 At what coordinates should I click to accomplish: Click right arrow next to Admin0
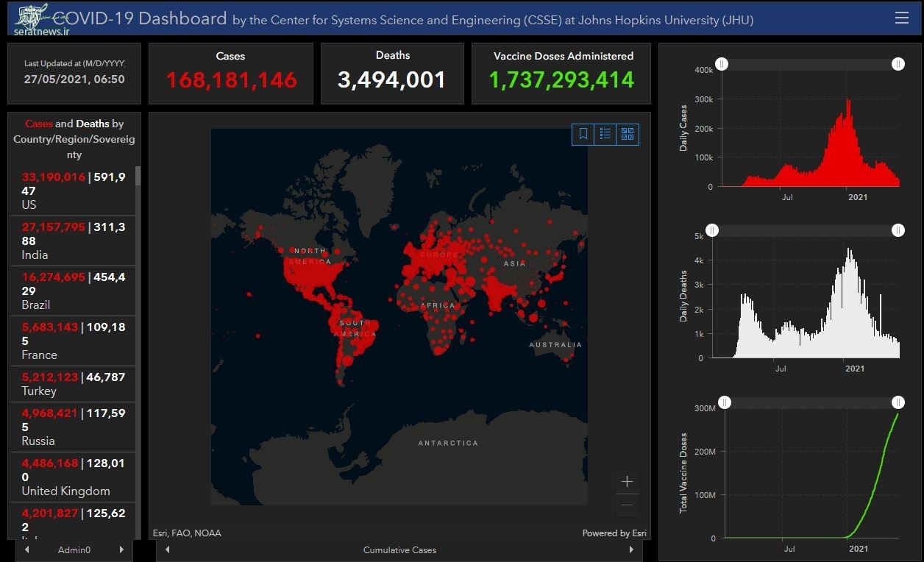[x=121, y=549]
